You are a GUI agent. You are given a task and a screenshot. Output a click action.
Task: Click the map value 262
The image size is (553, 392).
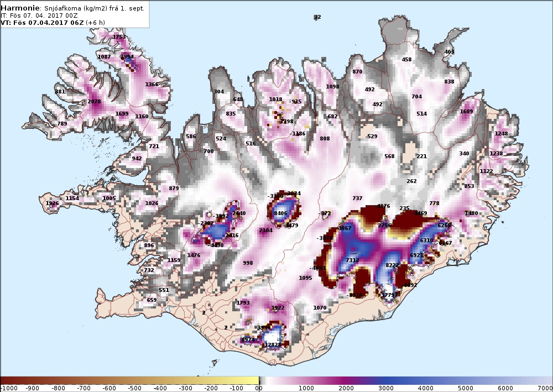(412, 181)
